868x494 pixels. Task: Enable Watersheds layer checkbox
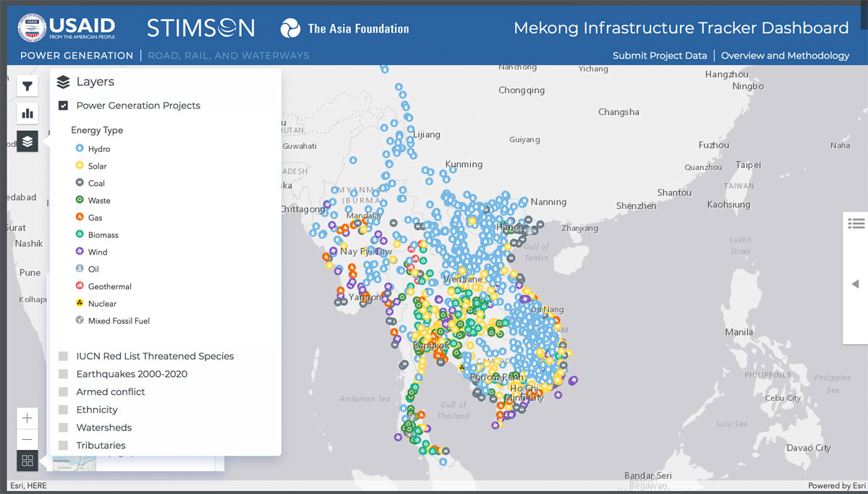point(64,427)
